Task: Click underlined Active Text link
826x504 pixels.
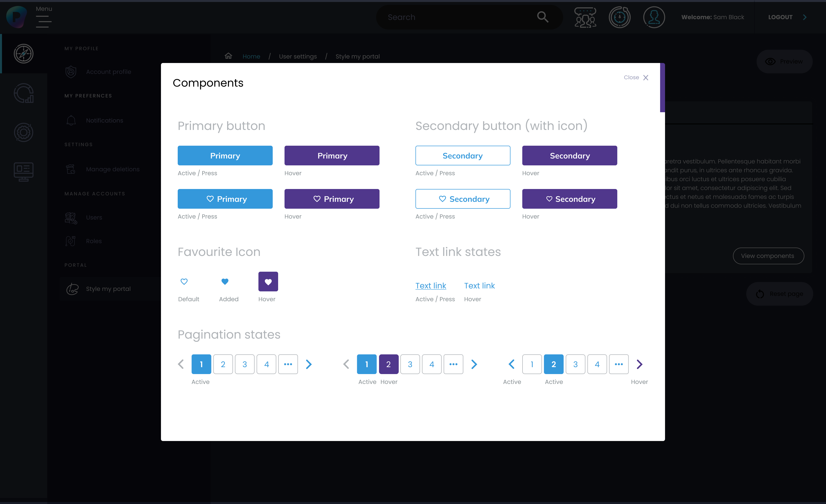Action: [430, 285]
